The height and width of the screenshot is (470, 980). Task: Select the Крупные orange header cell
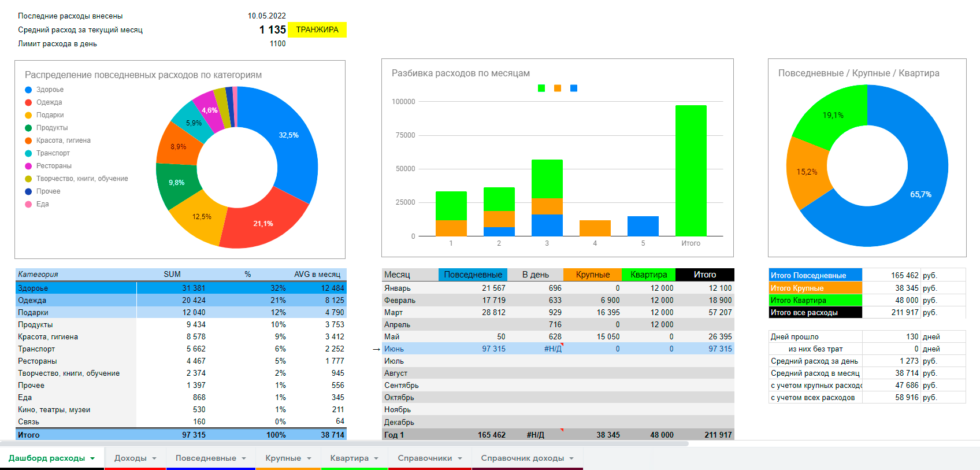point(593,275)
